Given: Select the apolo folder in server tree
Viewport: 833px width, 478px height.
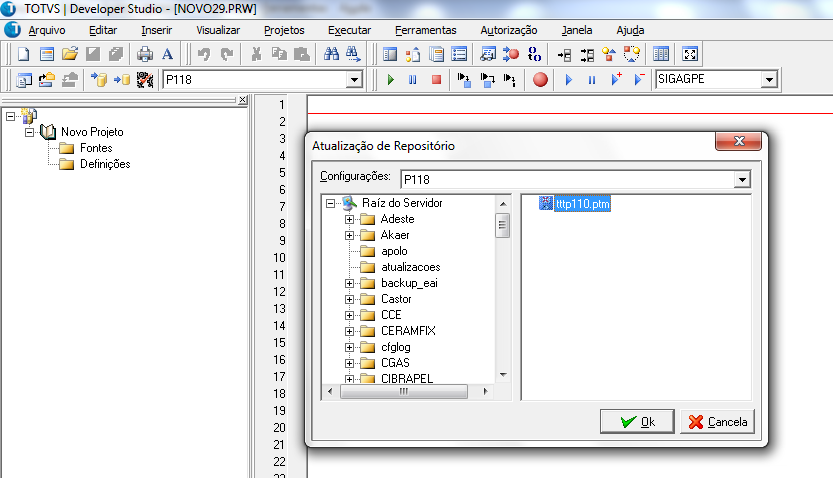Looking at the screenshot, I should 394,251.
